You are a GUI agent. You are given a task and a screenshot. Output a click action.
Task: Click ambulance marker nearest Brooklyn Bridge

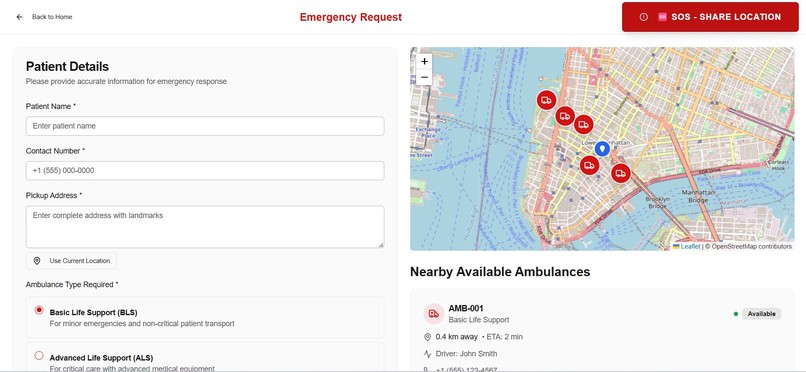pos(620,173)
